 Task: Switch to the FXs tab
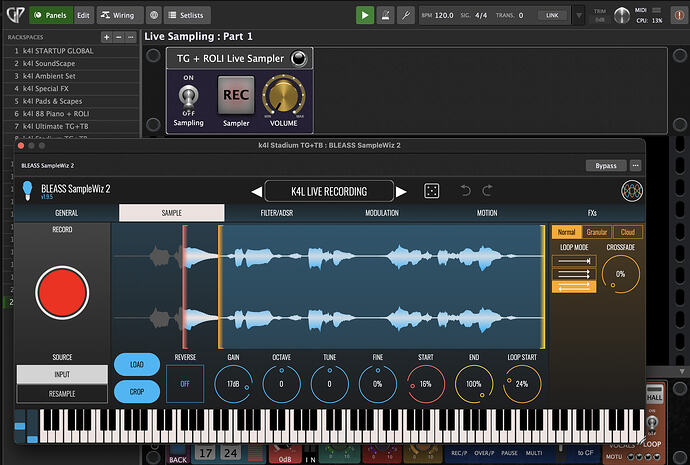pyautogui.click(x=592, y=213)
